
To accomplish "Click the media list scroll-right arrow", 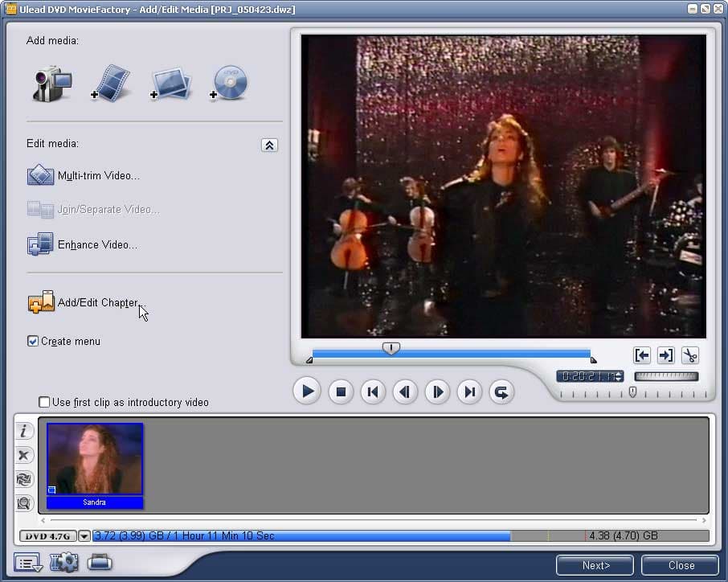I will coord(704,521).
